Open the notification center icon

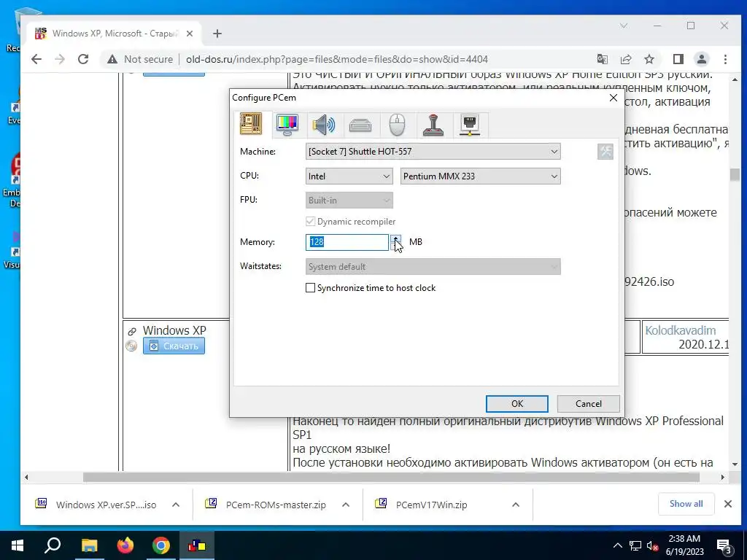724,547
